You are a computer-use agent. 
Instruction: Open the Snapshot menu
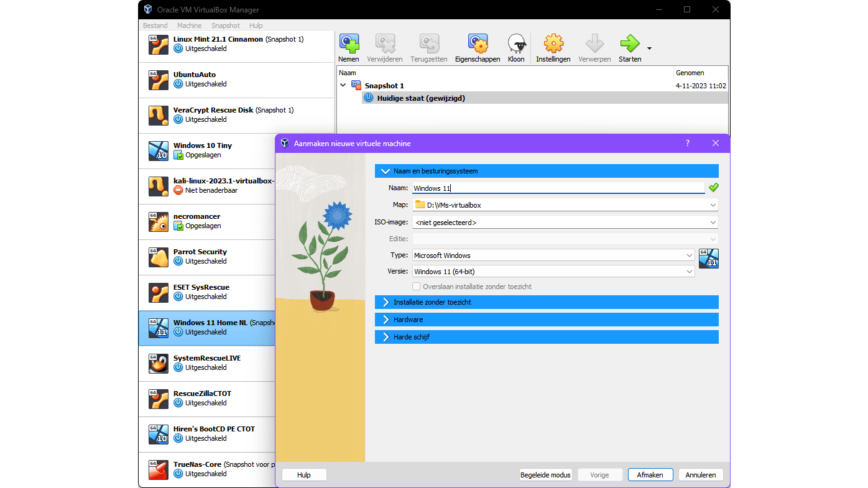(x=225, y=25)
